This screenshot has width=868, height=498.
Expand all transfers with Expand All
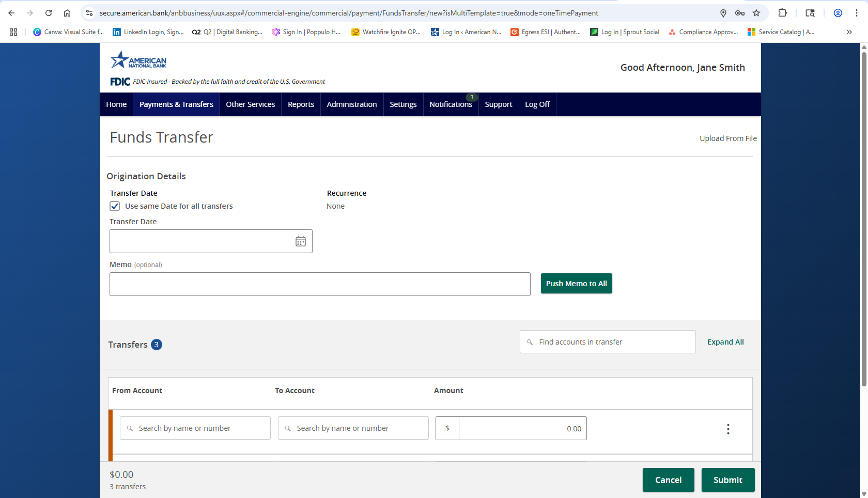725,341
